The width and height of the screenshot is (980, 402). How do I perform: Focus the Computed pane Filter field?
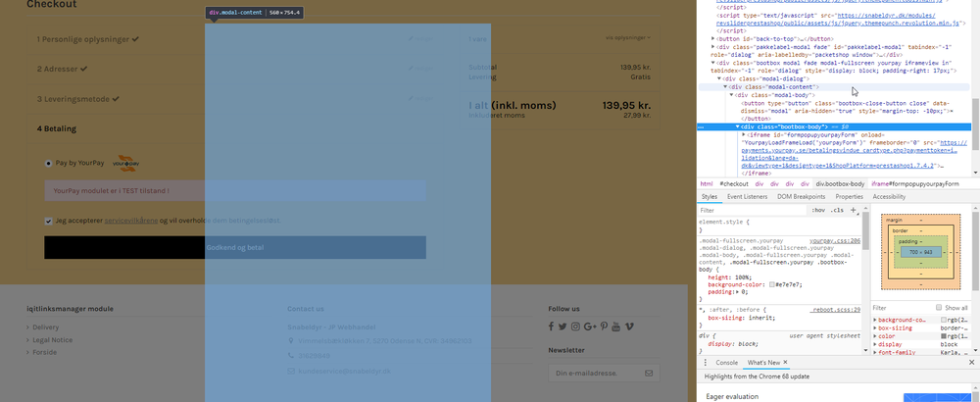point(902,308)
